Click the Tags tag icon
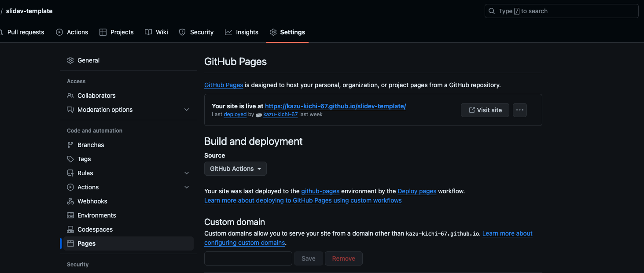Screen dimensions: 644x273 click(70, 159)
